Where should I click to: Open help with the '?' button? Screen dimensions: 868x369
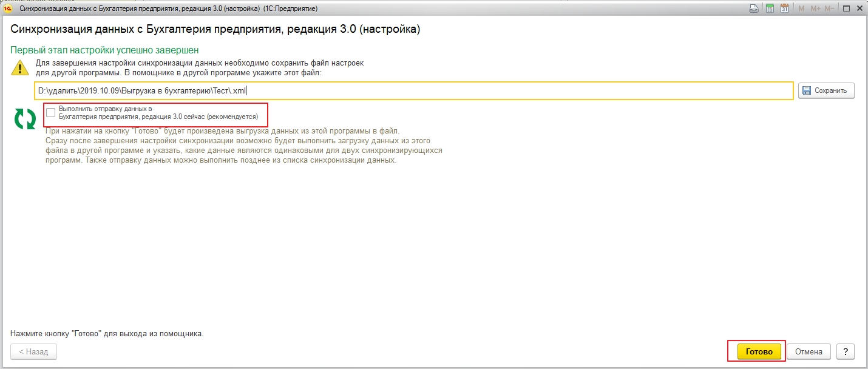click(x=845, y=351)
